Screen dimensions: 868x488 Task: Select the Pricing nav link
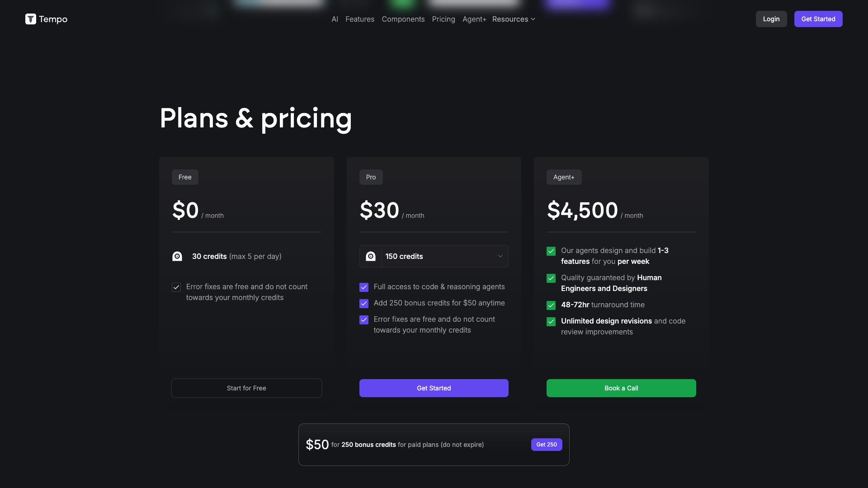click(x=443, y=19)
